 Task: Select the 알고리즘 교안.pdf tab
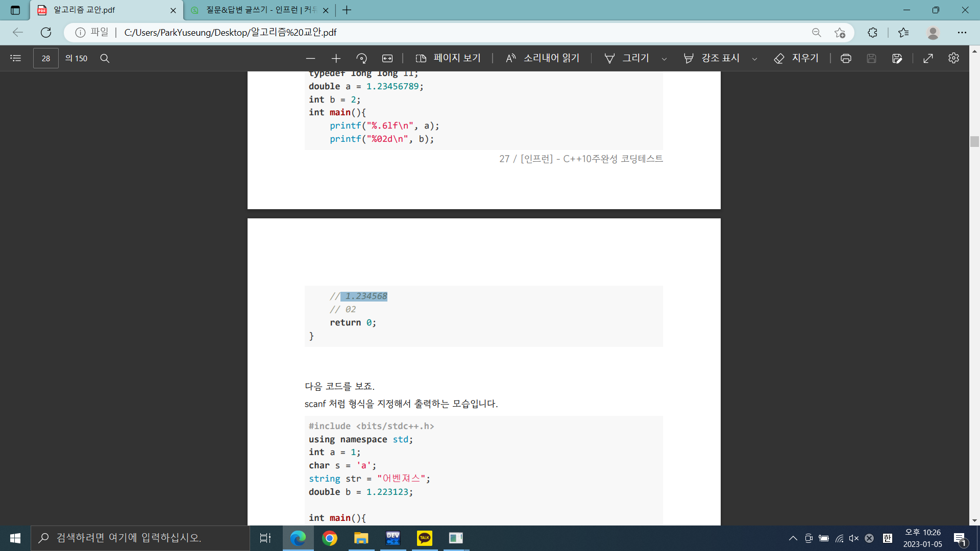(102, 10)
